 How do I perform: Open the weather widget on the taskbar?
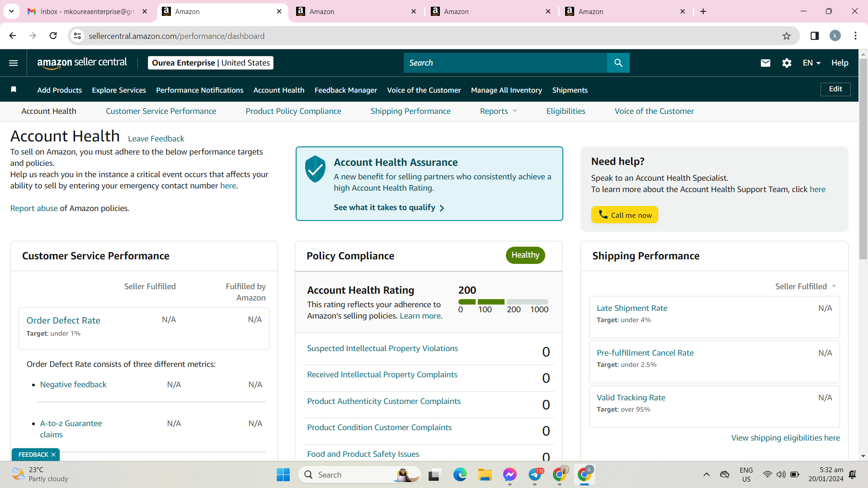(x=40, y=474)
